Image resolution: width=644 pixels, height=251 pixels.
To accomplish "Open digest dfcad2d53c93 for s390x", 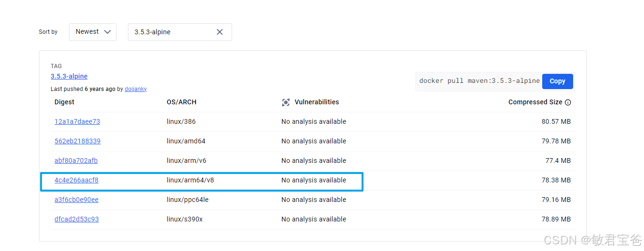I will [77, 219].
